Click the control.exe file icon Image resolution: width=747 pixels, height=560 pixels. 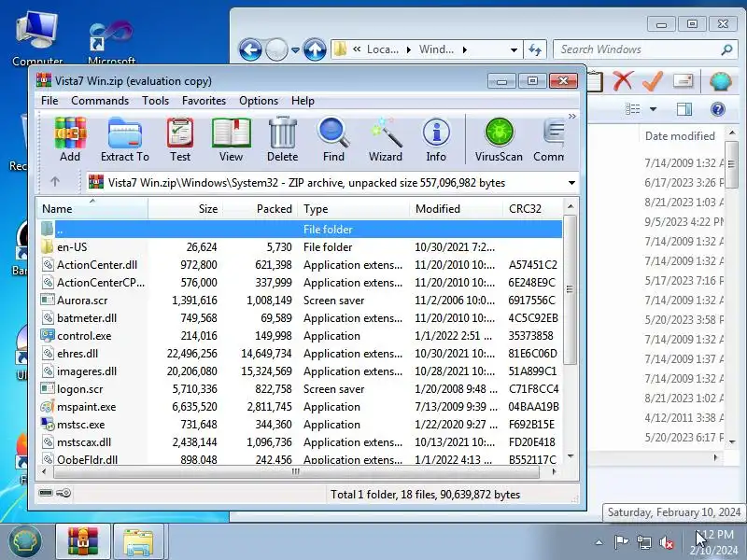pyautogui.click(x=48, y=336)
